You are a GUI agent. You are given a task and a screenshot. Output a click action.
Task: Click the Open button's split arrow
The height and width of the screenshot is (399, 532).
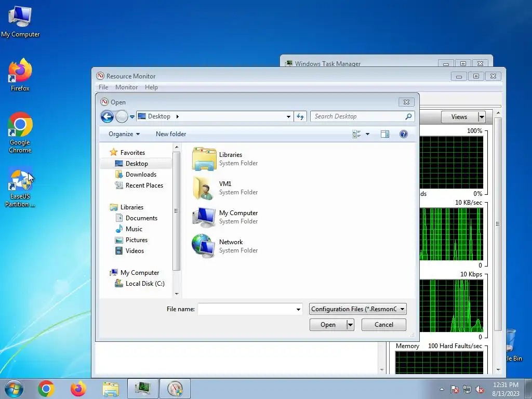[351, 325]
